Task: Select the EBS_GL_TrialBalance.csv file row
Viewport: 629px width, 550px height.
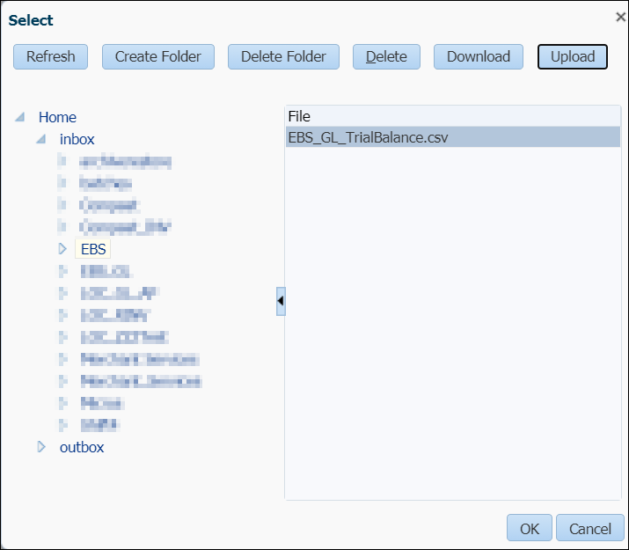Action: pos(450,137)
